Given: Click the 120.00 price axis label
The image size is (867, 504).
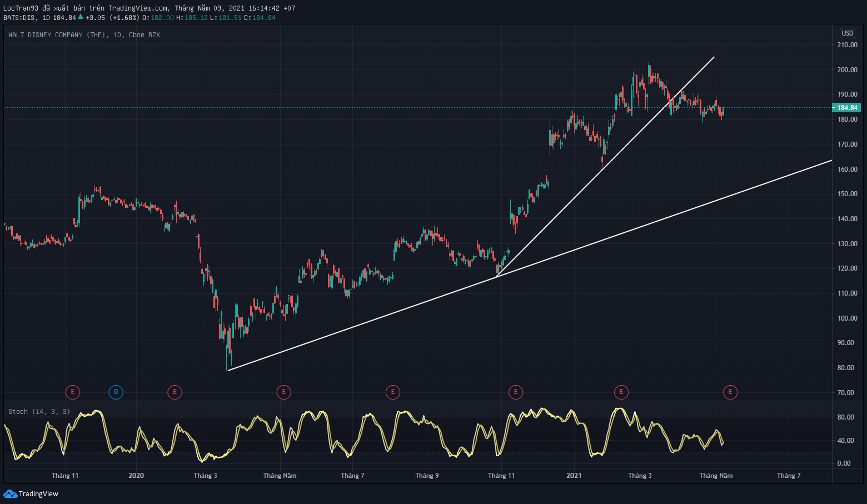Looking at the screenshot, I should tap(847, 268).
